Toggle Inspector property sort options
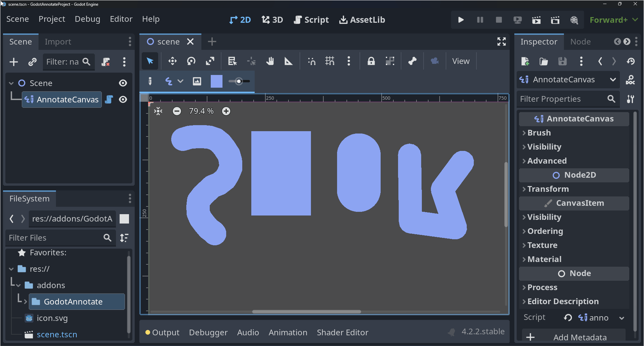The image size is (644, 346). coord(630,99)
